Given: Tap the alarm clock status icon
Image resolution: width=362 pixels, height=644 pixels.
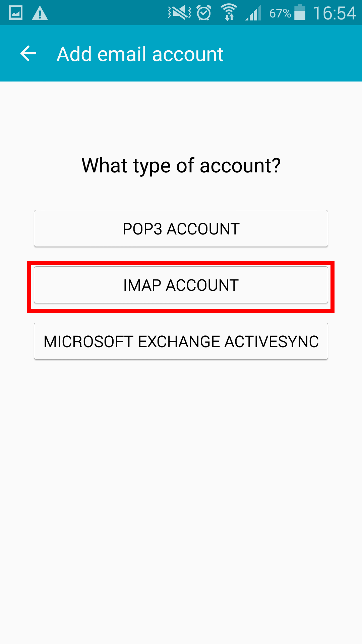Looking at the screenshot, I should [204, 13].
